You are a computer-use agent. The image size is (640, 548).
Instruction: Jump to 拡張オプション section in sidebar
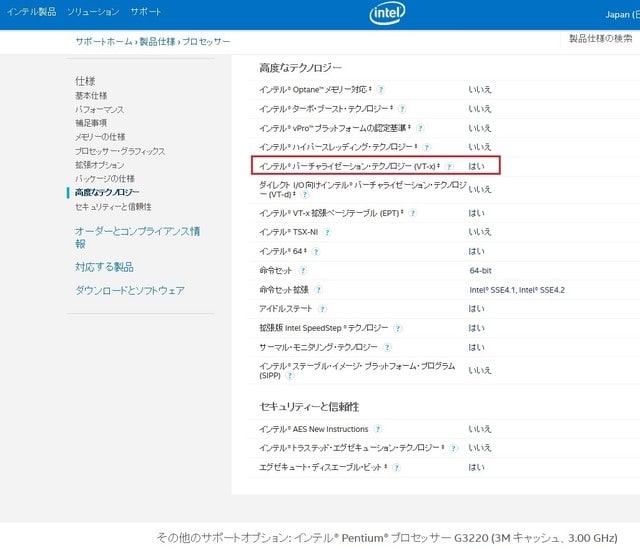coord(100,165)
